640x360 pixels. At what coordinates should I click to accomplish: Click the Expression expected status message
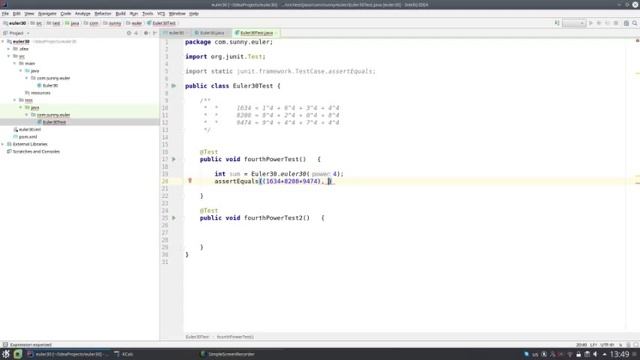31,345
